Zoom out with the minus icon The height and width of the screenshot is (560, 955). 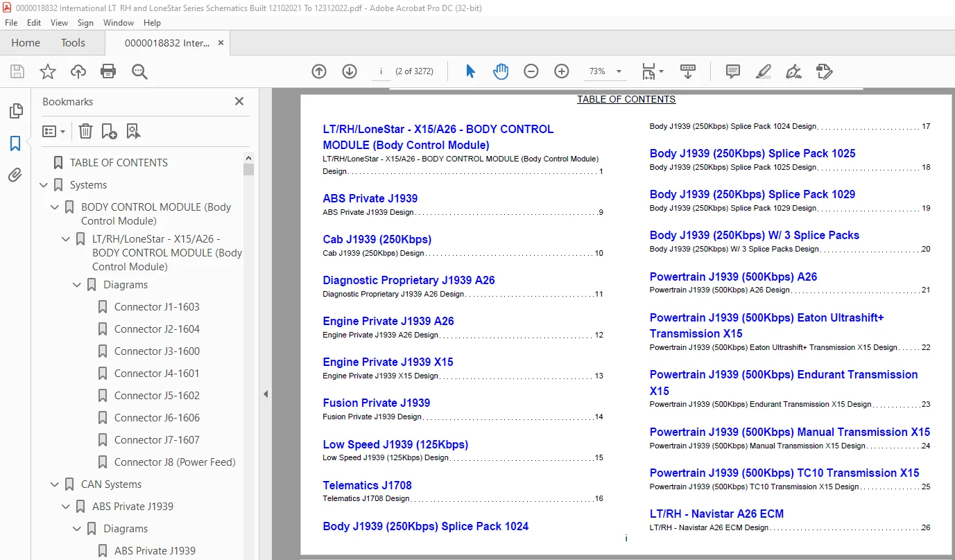click(531, 71)
